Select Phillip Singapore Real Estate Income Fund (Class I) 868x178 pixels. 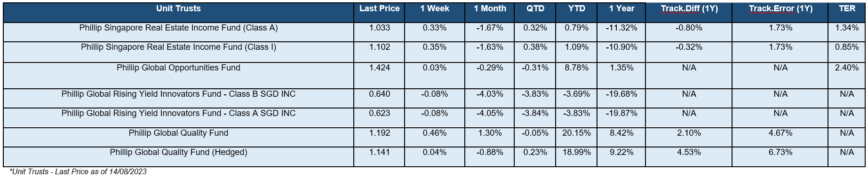click(178, 47)
